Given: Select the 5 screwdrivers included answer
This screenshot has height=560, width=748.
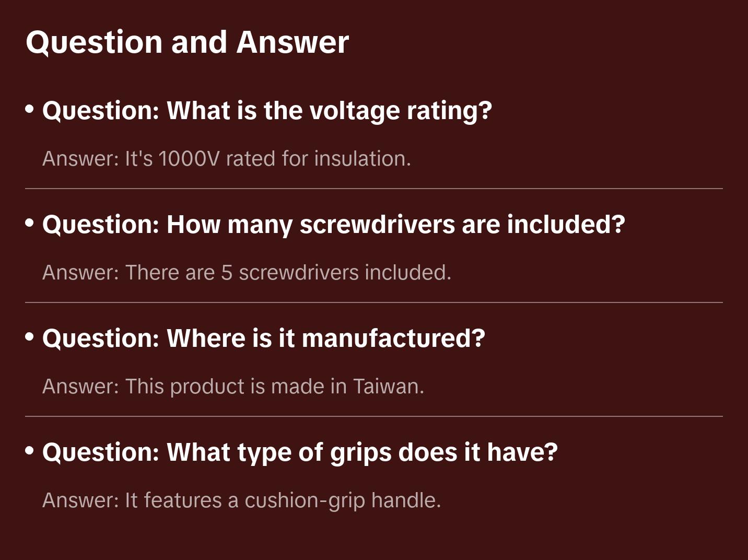Looking at the screenshot, I should [x=247, y=273].
